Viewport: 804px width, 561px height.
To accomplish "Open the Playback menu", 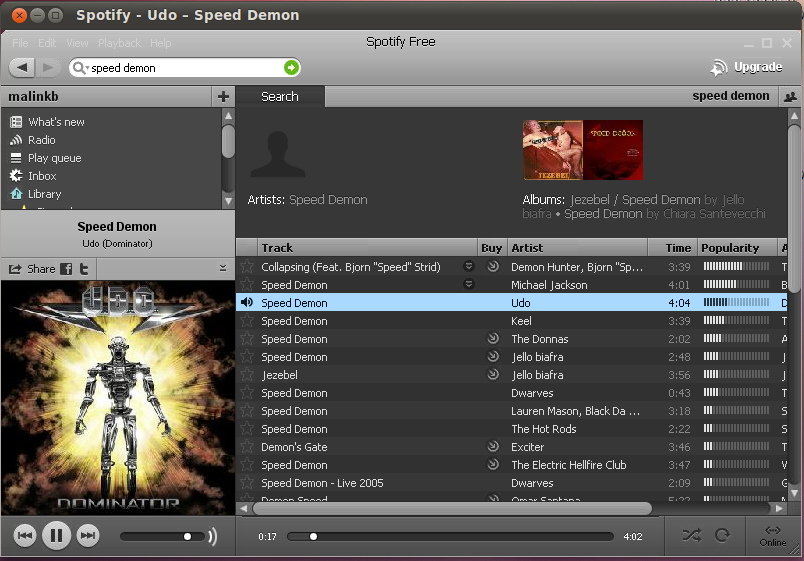I will [119, 43].
